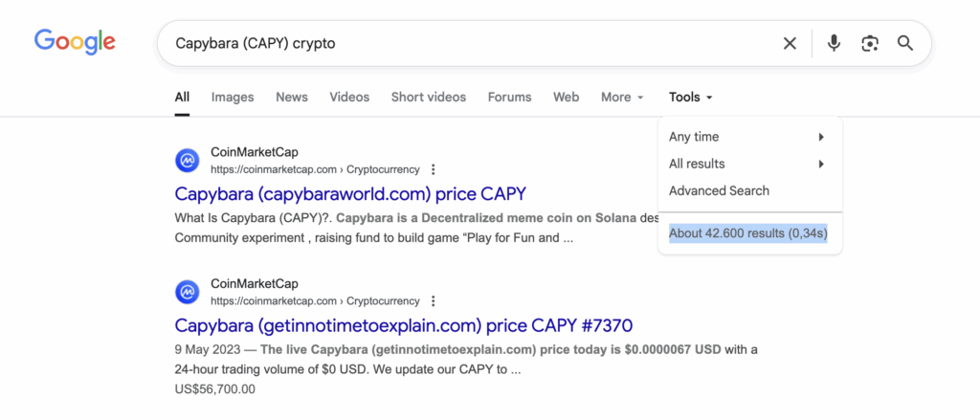Open the Short videos tab
980x420 pixels.
(428, 97)
